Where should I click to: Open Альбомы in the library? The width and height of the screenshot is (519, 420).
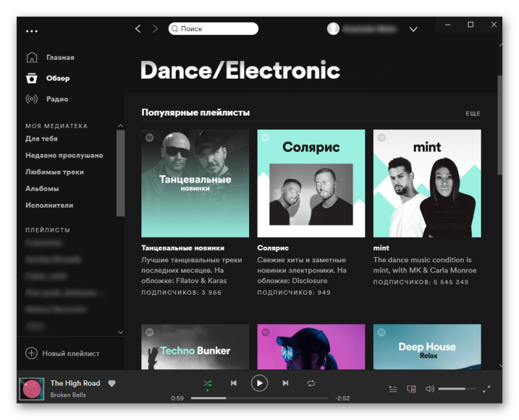(42, 188)
